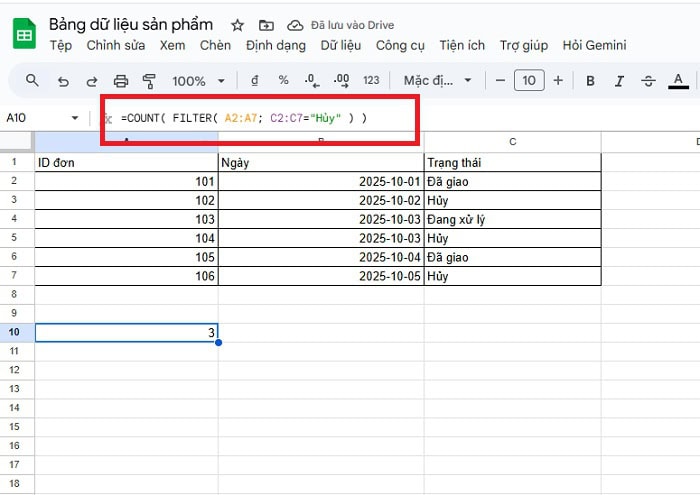The height and width of the screenshot is (495, 700).
Task: Redo the last action
Action: click(x=92, y=81)
